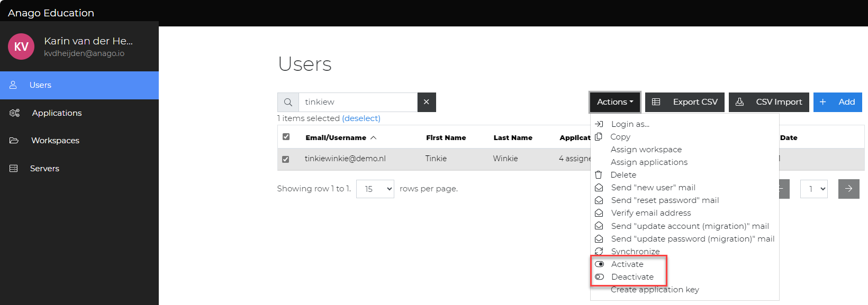The image size is (868, 305).
Task: Click the Synchronize refresh icon
Action: 599,252
